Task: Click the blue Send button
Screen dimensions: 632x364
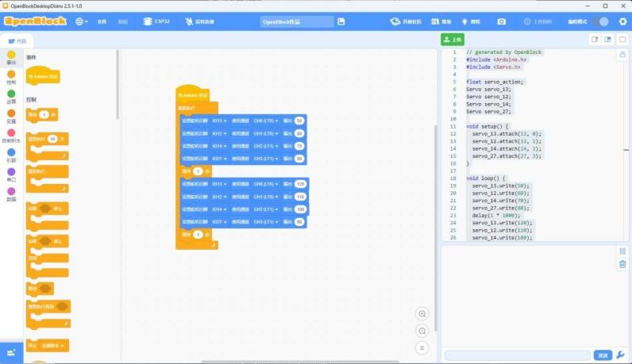Action: click(603, 355)
